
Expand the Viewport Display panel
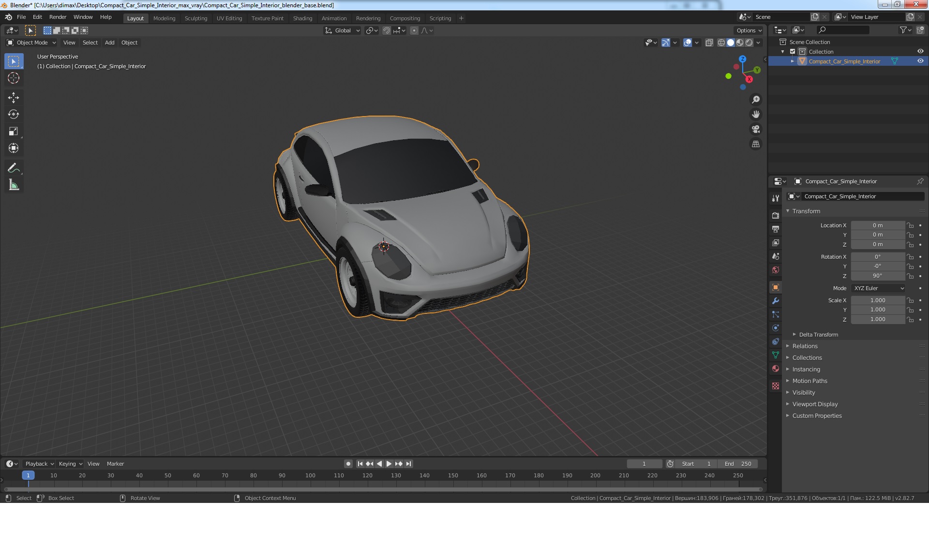(815, 404)
